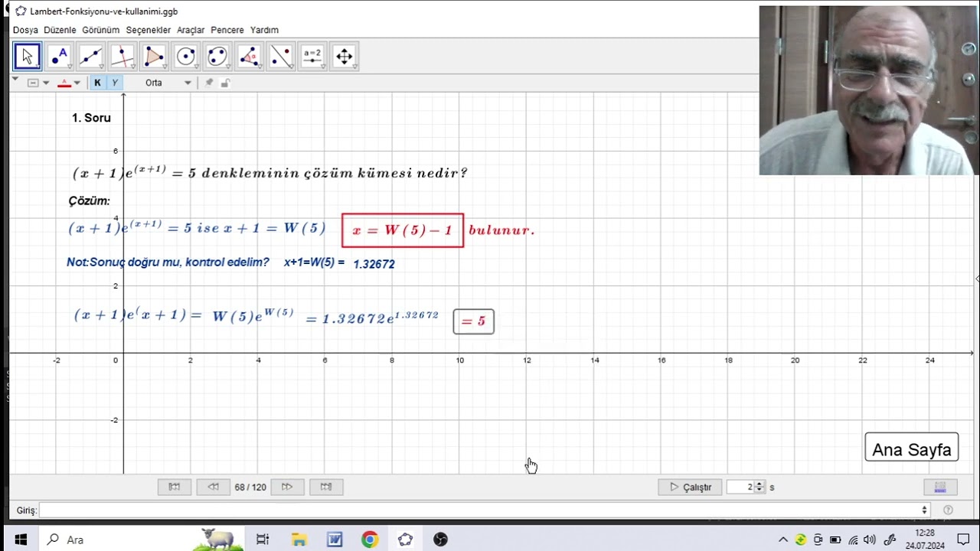Open the Pencere menu

coord(227,30)
